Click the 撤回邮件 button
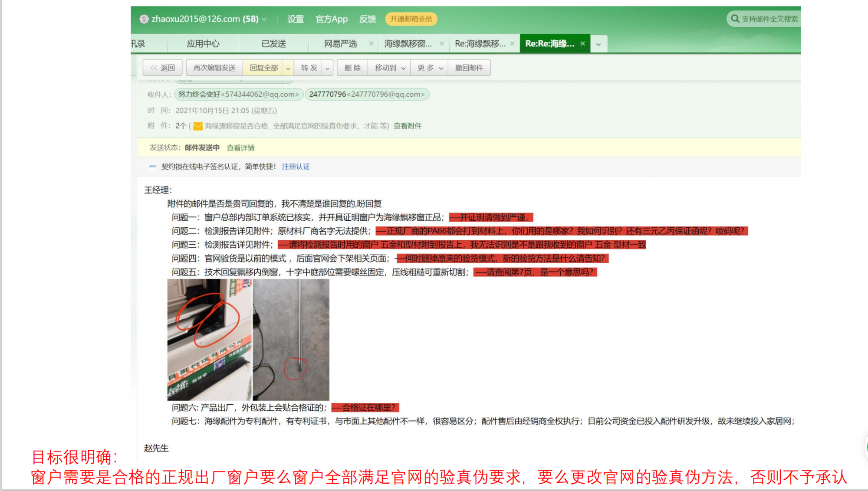 coord(469,68)
